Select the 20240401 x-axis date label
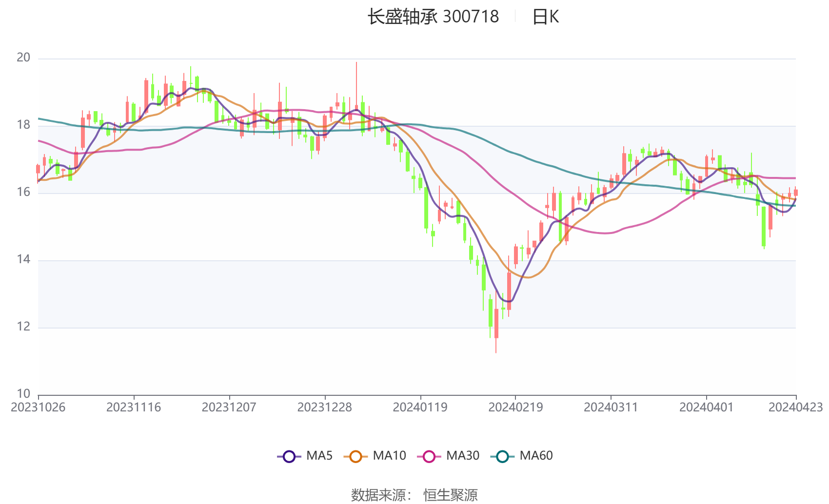Image resolution: width=829 pixels, height=504 pixels. [x=707, y=407]
